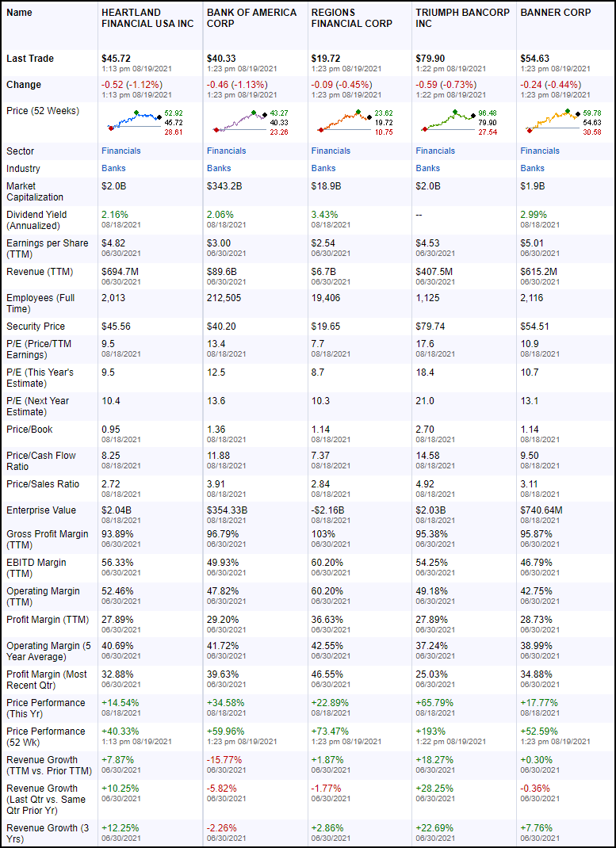The image size is (616, 848).
Task: Click Financials sector link under Heartland Financial
Action: click(121, 151)
